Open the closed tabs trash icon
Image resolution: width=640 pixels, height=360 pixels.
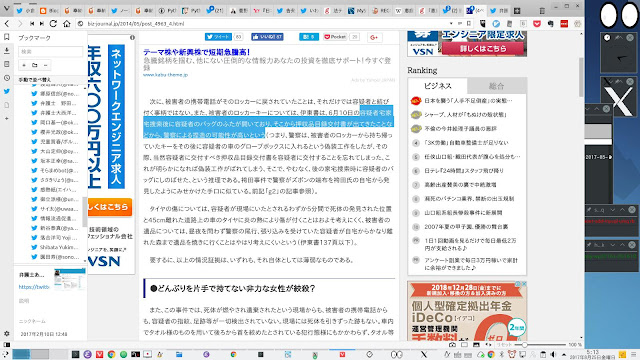click(x=542, y=11)
